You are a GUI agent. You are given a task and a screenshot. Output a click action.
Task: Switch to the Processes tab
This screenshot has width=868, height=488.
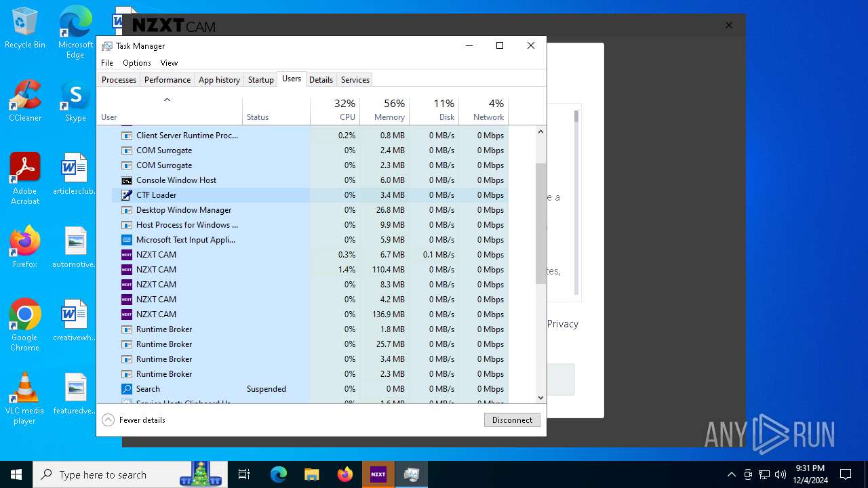[119, 80]
